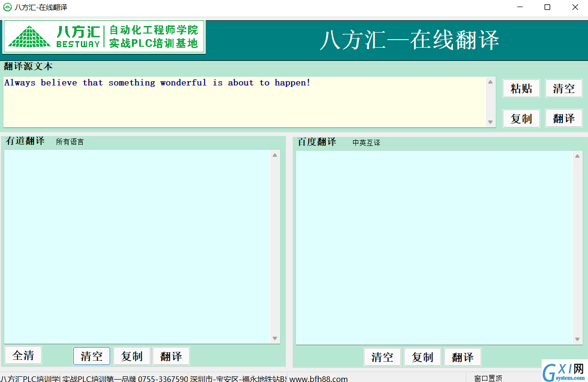Screen dimensions: 588x382
Task: Click the source text scrollbar down arrow
Action: coord(491,122)
